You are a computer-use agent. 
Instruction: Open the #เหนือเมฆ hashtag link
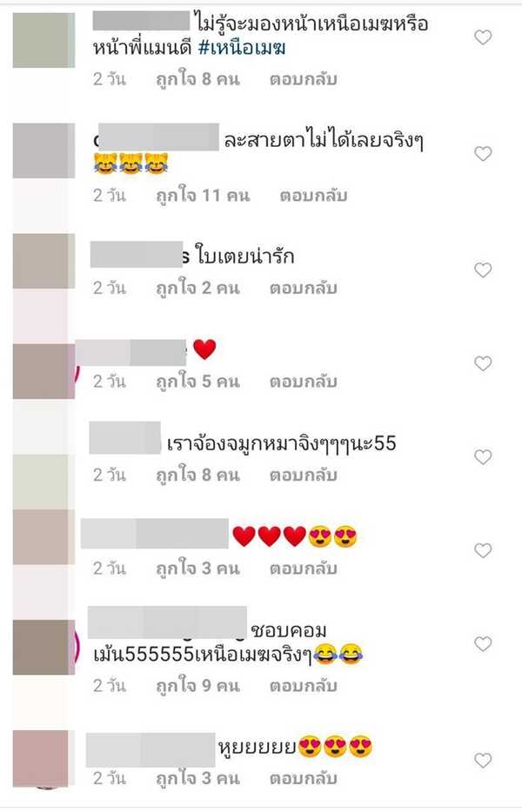click(242, 48)
